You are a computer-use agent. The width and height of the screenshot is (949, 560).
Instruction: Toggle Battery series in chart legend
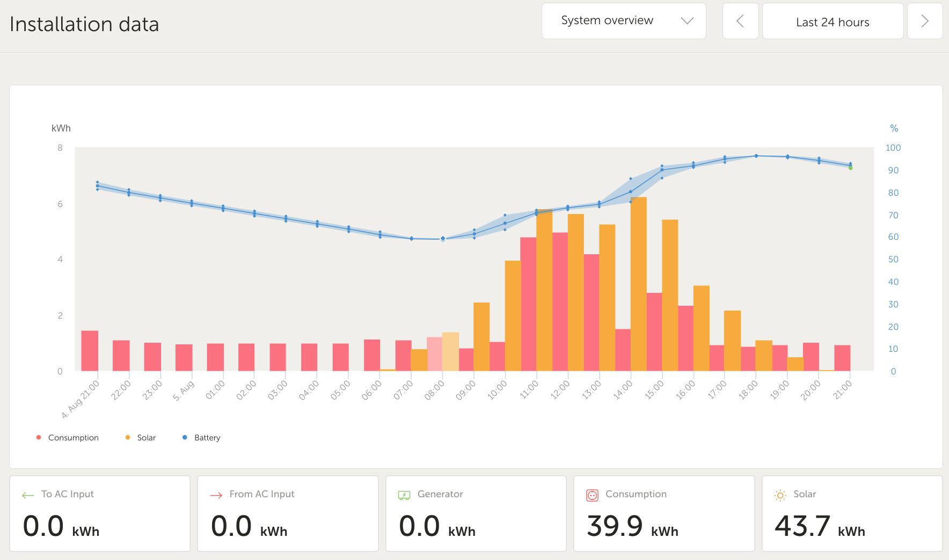tap(201, 438)
